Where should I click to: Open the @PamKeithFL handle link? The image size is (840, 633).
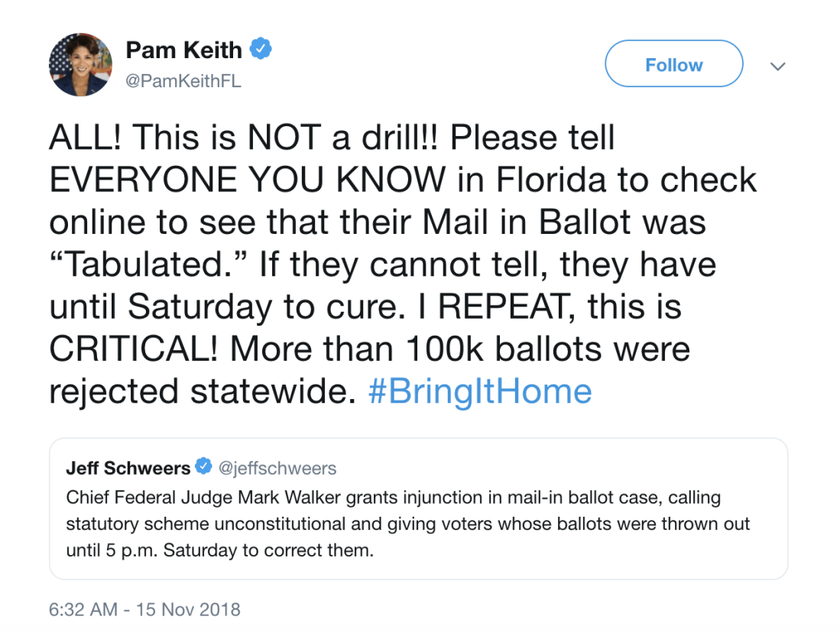pos(183,81)
